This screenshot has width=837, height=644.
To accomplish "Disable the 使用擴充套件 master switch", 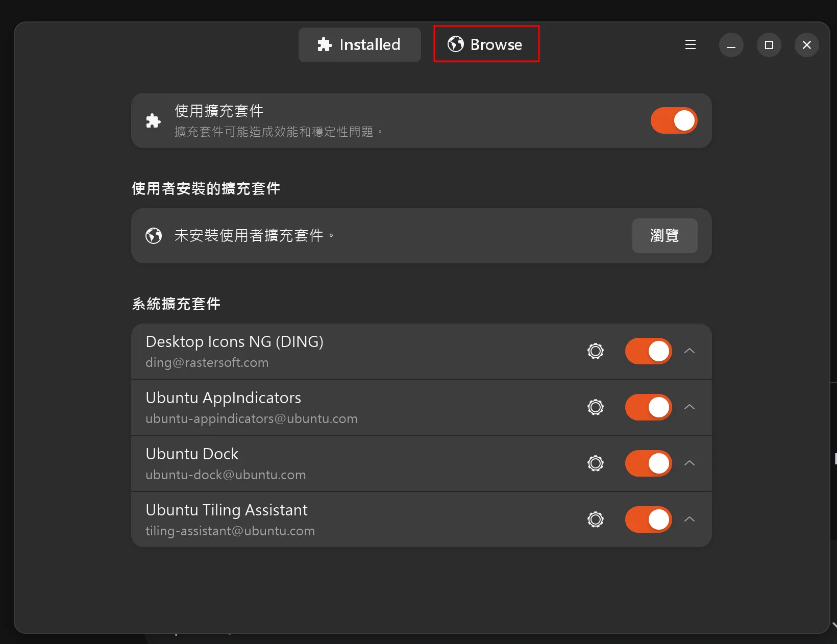I will point(673,121).
